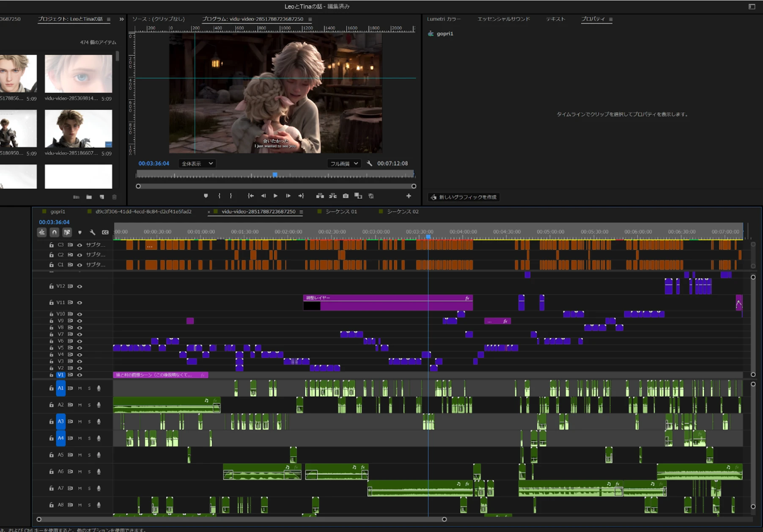The width and height of the screenshot is (763, 532).
Task: Toggle lock on audio track A5
Action: [x=51, y=455]
